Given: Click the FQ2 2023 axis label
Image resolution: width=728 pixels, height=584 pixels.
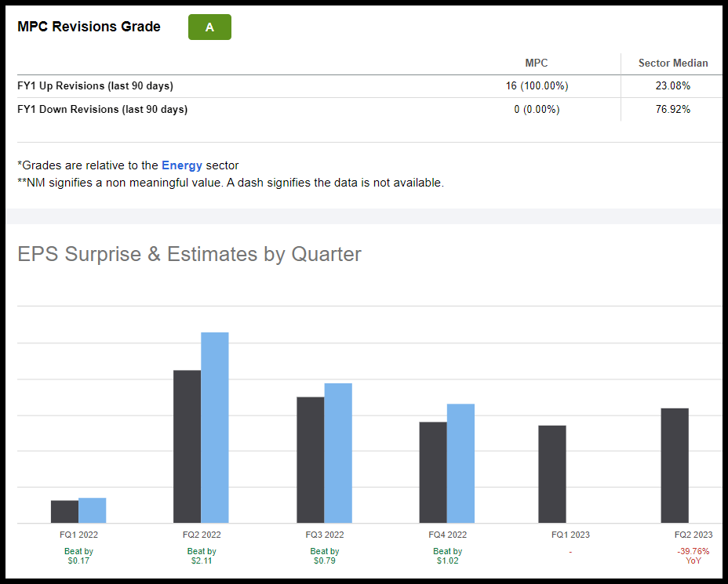Looking at the screenshot, I should tap(693, 535).
